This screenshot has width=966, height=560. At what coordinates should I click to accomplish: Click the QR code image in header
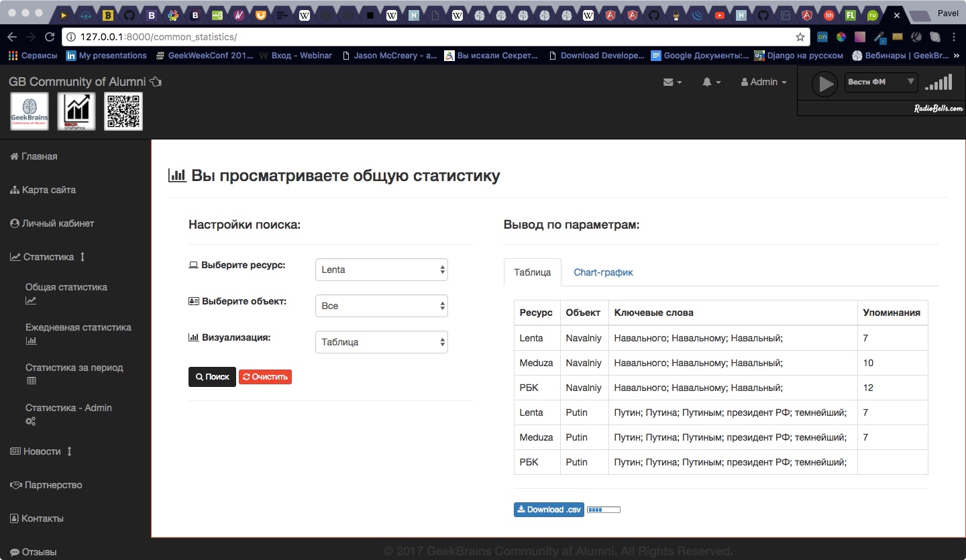tap(123, 111)
